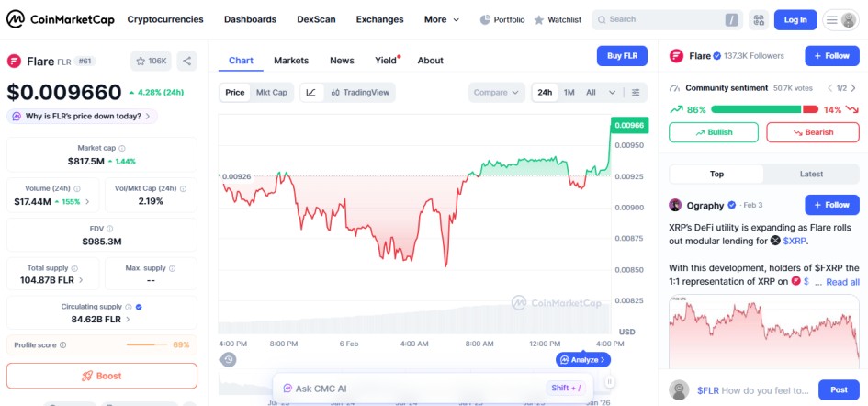Switch to the About tab
The height and width of the screenshot is (406, 868).
[x=430, y=61]
